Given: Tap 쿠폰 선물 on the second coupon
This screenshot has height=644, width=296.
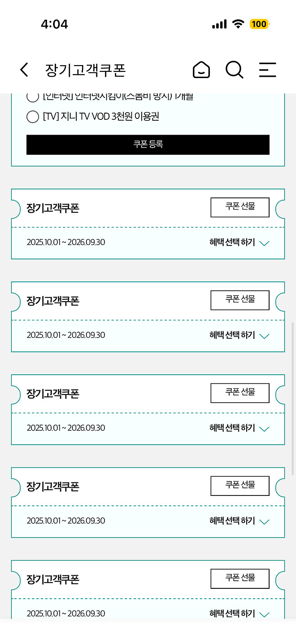Looking at the screenshot, I should point(240,300).
